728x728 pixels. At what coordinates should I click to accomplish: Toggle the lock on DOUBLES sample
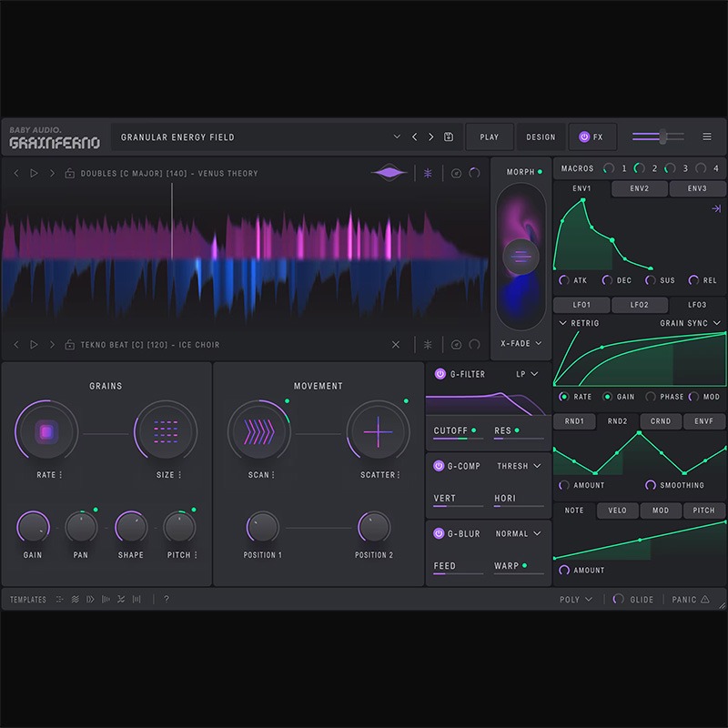pos(70,173)
